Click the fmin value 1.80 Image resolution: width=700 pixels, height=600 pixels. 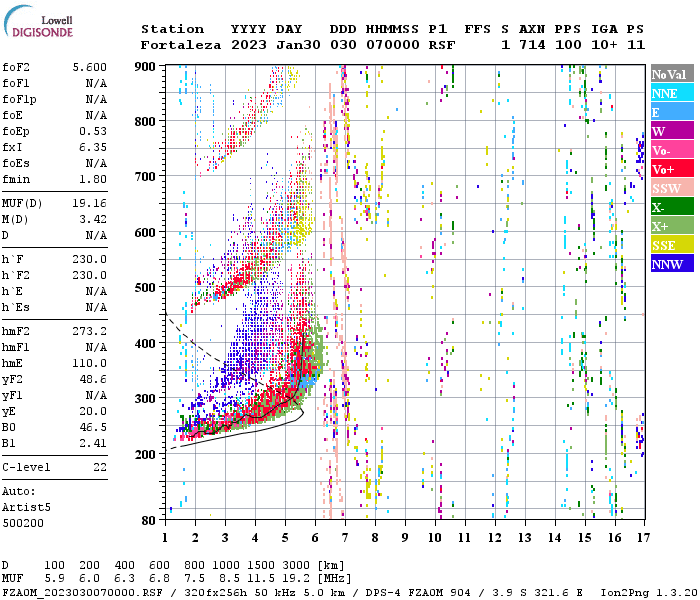(93, 179)
